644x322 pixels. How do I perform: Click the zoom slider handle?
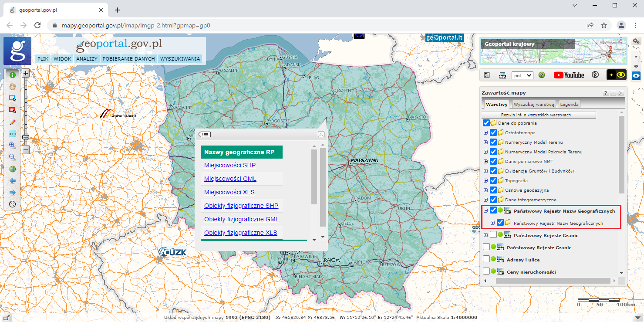tap(26, 137)
